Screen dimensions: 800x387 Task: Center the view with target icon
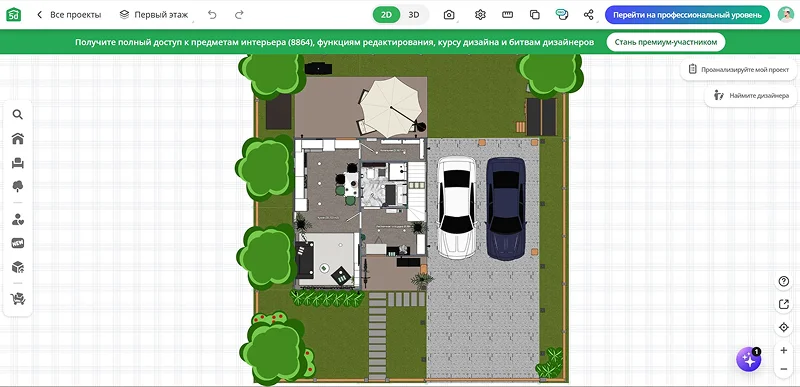(x=784, y=327)
